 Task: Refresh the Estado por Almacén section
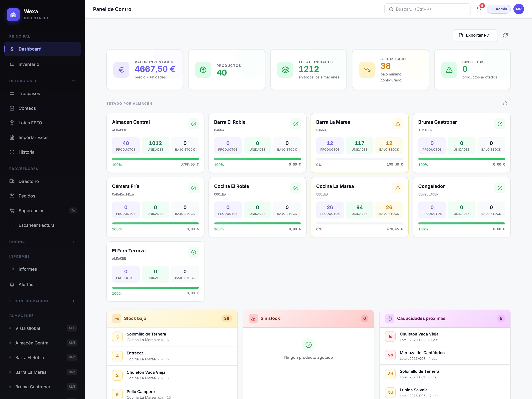click(x=505, y=103)
